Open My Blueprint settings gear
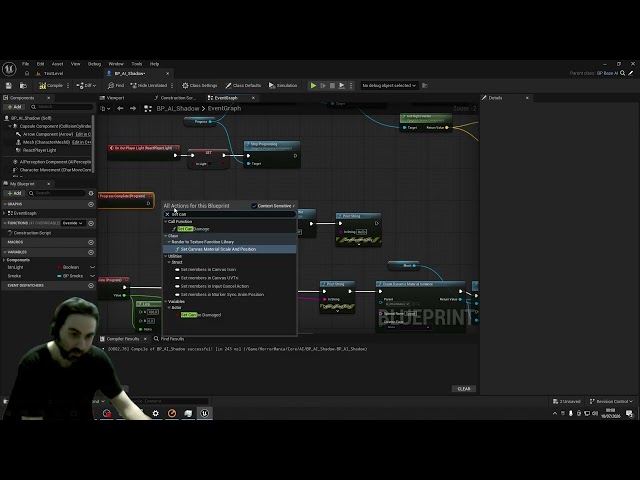The height and width of the screenshot is (480, 640). pyautogui.click(x=91, y=193)
